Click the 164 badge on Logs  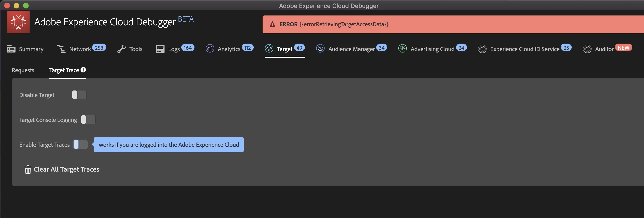click(x=188, y=48)
